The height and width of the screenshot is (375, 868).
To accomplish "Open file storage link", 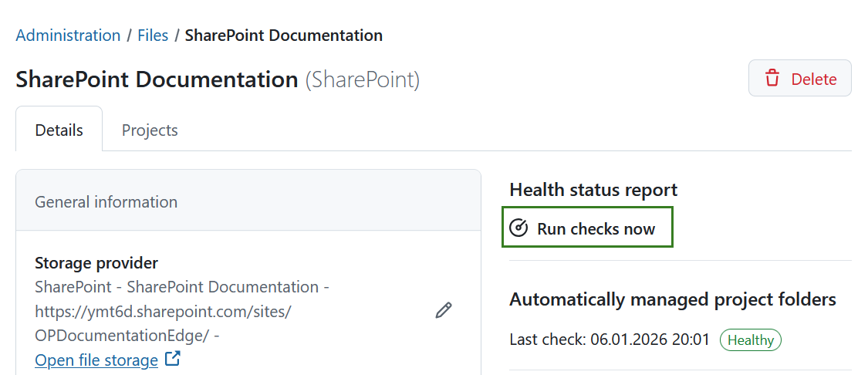I will 96,360.
